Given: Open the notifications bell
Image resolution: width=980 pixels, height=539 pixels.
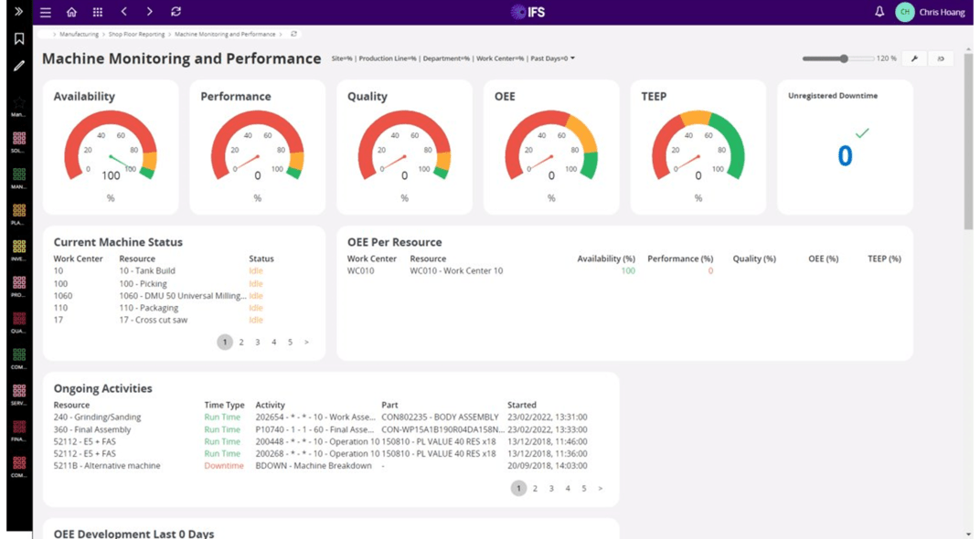Looking at the screenshot, I should [879, 12].
